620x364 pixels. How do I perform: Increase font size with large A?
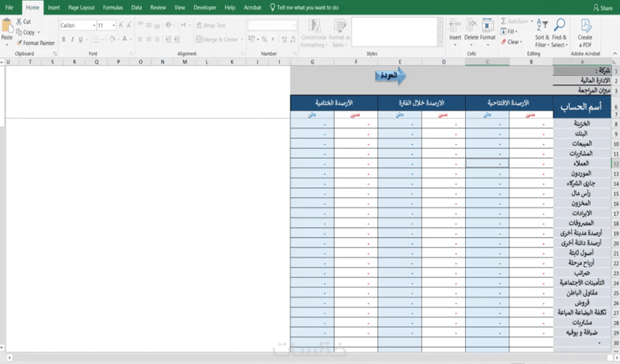pos(121,25)
